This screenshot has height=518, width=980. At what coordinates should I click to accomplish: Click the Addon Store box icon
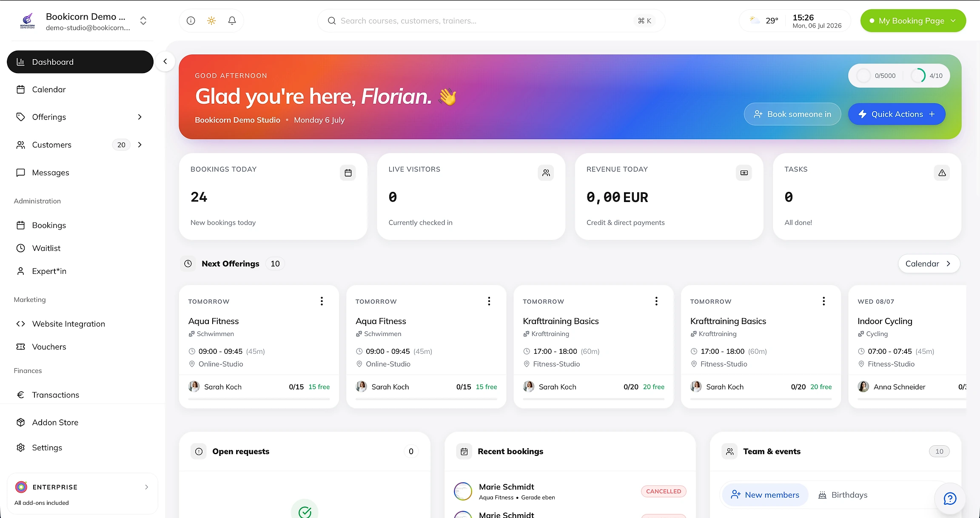coord(20,422)
